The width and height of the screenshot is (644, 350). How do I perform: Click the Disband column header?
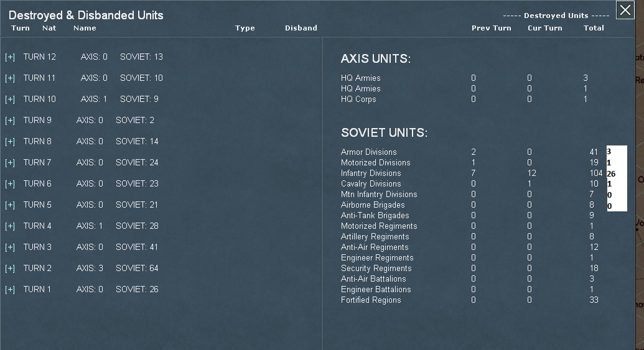pyautogui.click(x=301, y=28)
